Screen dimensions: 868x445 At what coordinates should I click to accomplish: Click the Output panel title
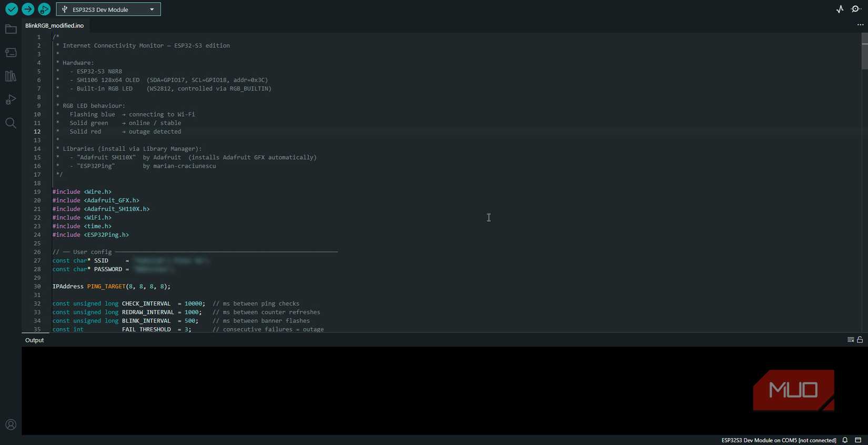point(35,340)
